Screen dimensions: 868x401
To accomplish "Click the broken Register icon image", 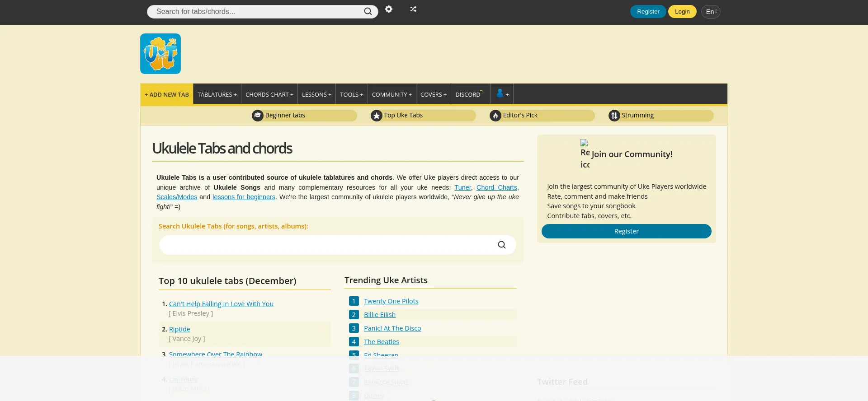I will (585, 154).
